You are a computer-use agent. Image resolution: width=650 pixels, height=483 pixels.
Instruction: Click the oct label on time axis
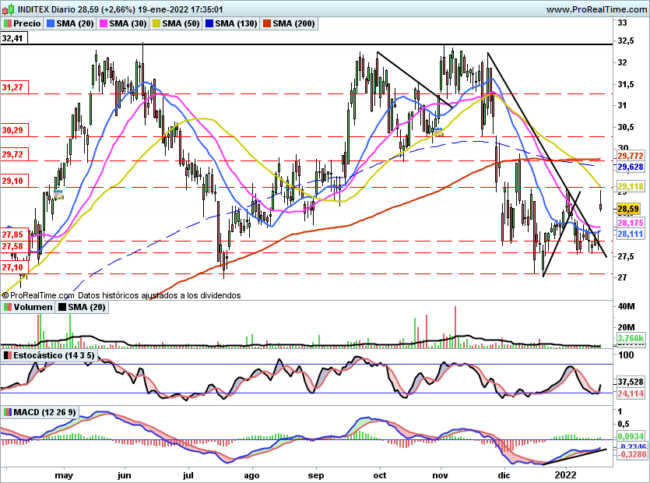click(380, 475)
